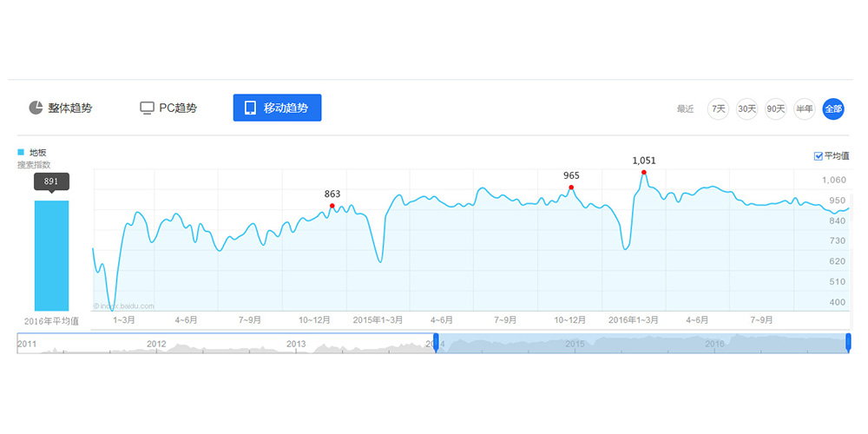
Task: Click the right handle of the range slider
Action: 848,343
